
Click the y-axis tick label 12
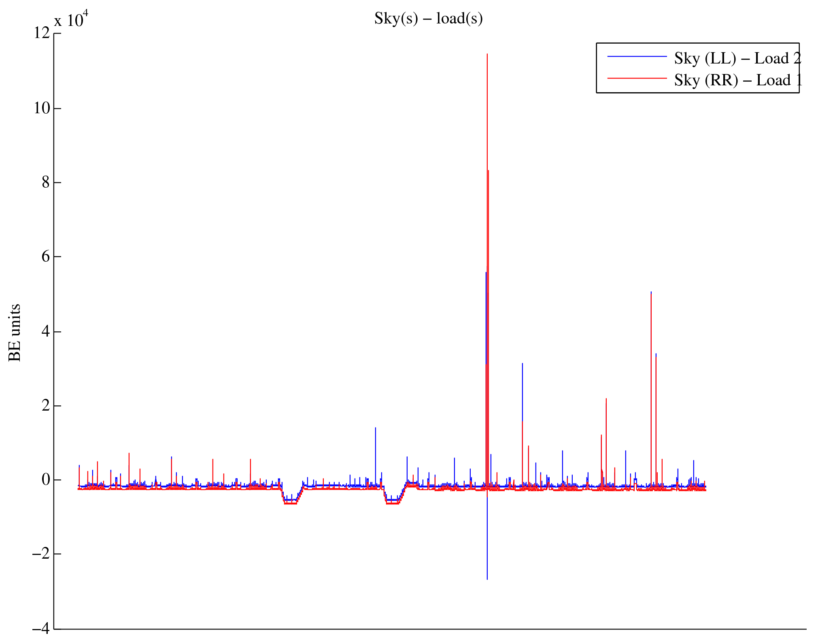41,33
